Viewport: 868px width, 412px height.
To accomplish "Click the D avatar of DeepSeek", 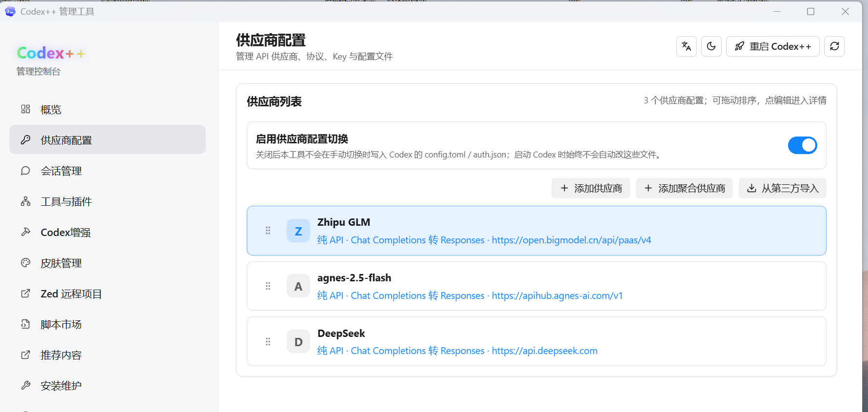I will tap(298, 342).
